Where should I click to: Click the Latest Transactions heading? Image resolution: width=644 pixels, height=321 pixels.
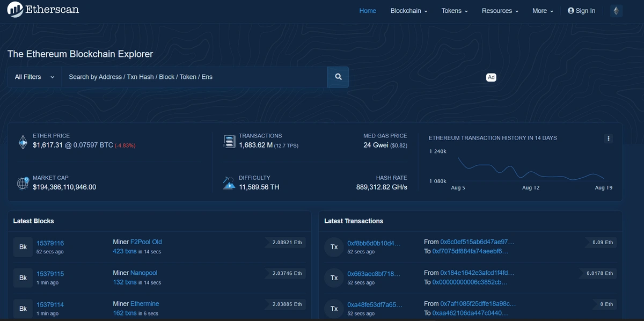point(354,221)
